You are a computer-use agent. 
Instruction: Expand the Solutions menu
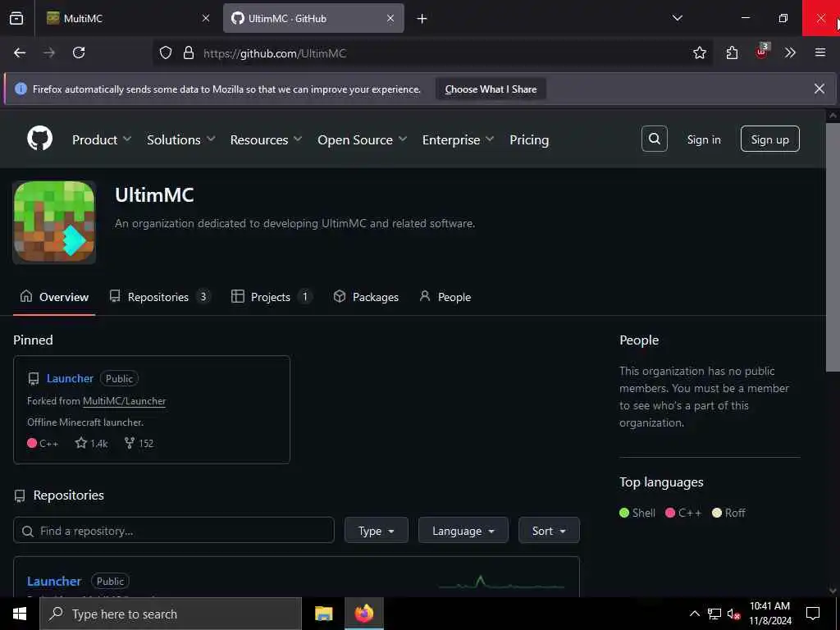click(x=181, y=139)
